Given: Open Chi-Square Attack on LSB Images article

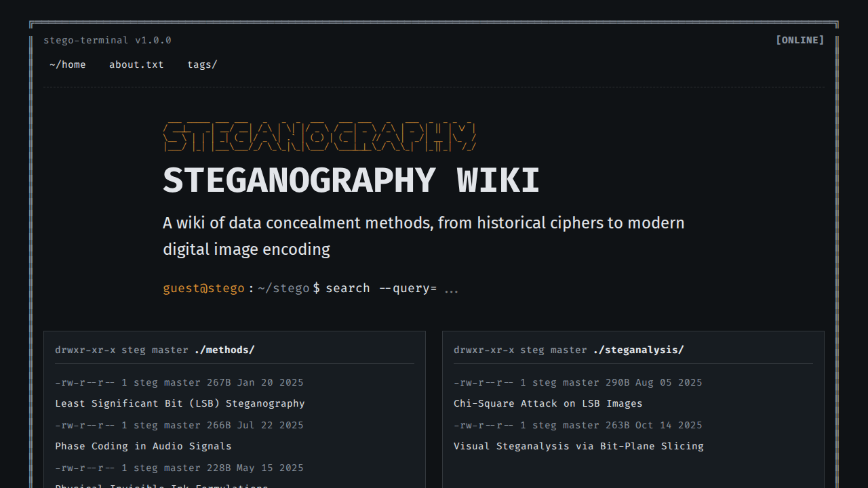Looking at the screenshot, I should coord(548,403).
